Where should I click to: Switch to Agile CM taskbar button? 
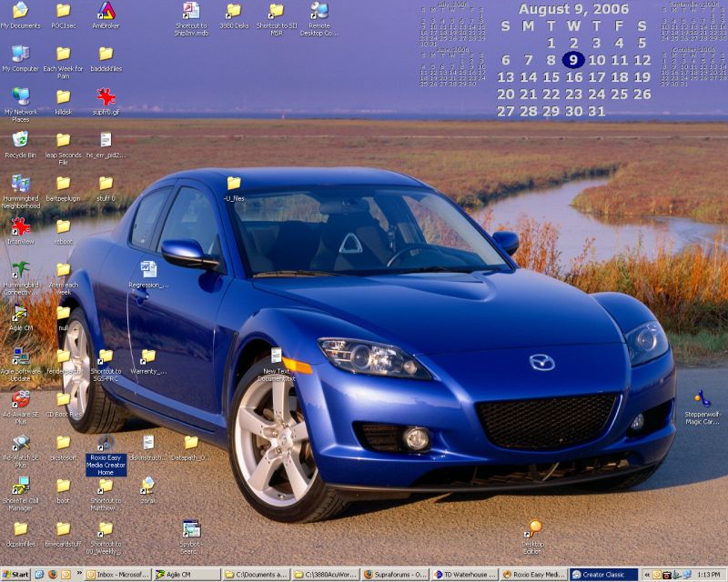click(x=187, y=575)
